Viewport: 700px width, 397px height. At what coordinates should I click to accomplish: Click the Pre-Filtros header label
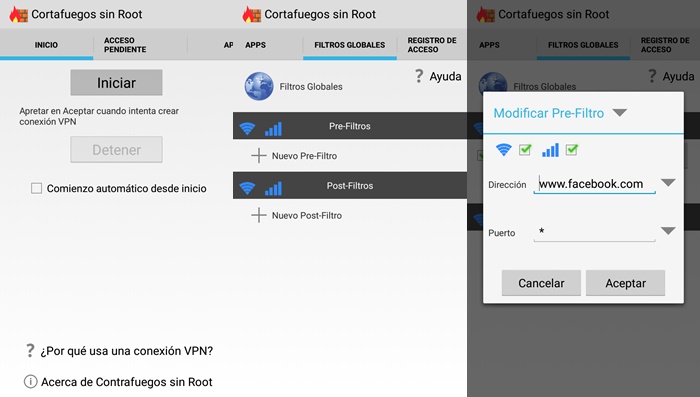point(350,126)
